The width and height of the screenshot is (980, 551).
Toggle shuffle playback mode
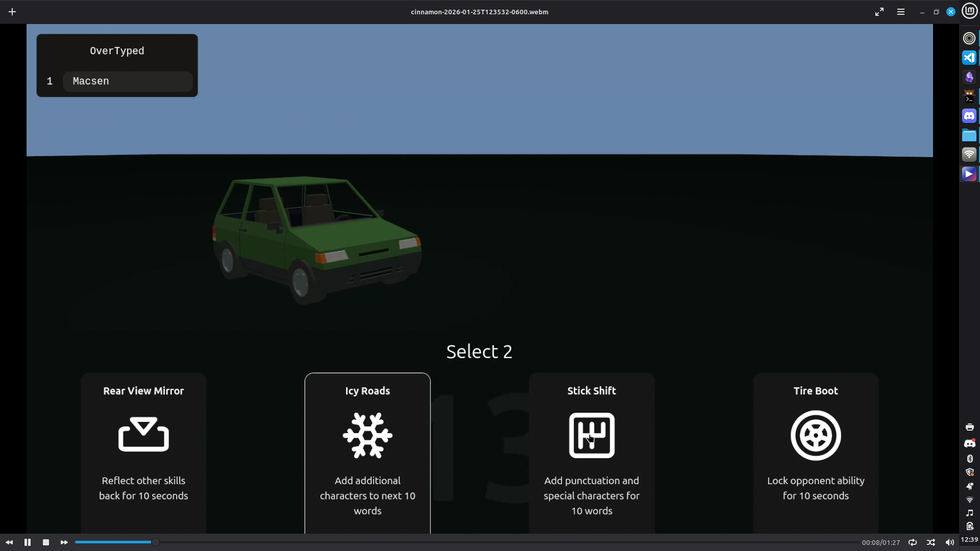coord(931,542)
